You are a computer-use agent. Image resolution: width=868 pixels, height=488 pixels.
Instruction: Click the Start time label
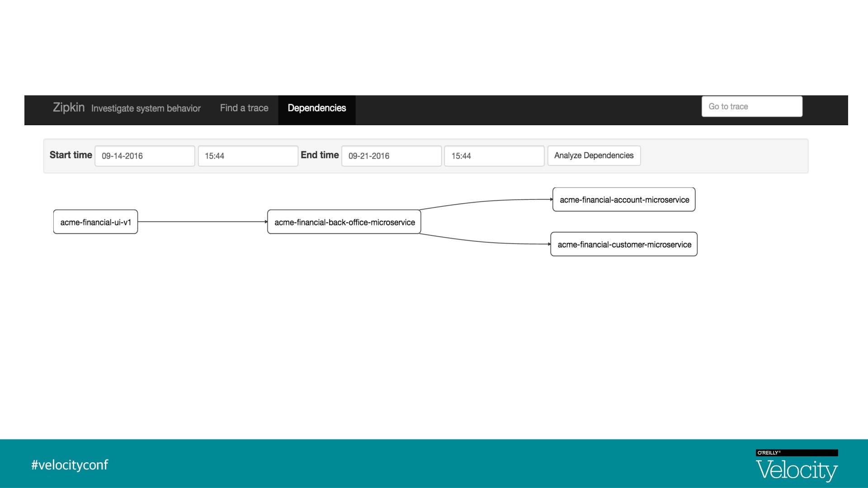point(71,155)
